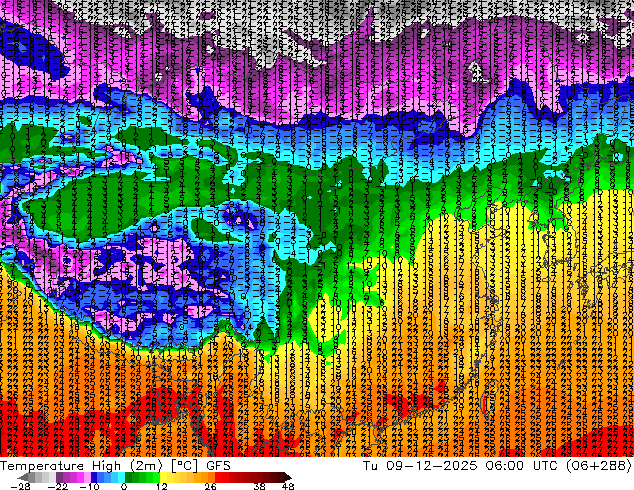This screenshot has width=634, height=490.
Task: Click the '-28' legend label
Action: (20, 486)
